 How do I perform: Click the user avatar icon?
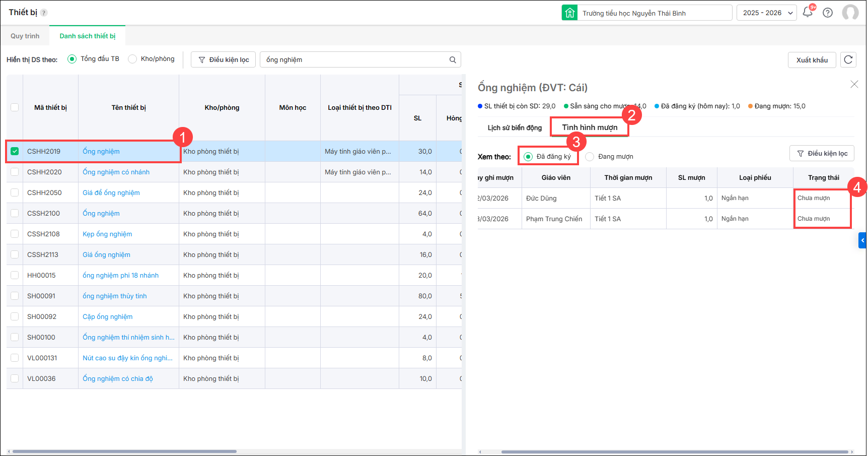click(x=850, y=13)
